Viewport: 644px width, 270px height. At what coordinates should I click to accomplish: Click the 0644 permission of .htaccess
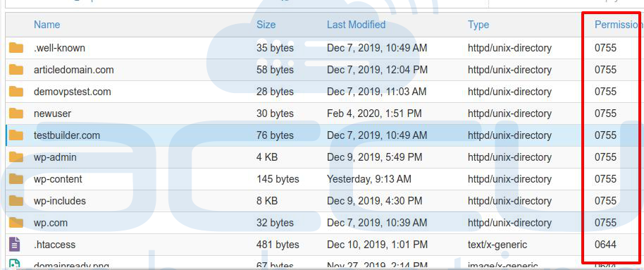pos(605,245)
